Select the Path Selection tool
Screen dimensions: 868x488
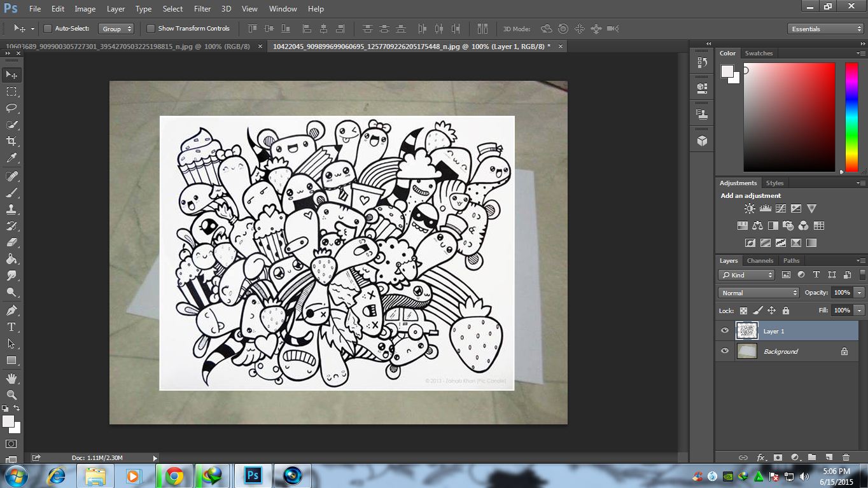[x=11, y=344]
